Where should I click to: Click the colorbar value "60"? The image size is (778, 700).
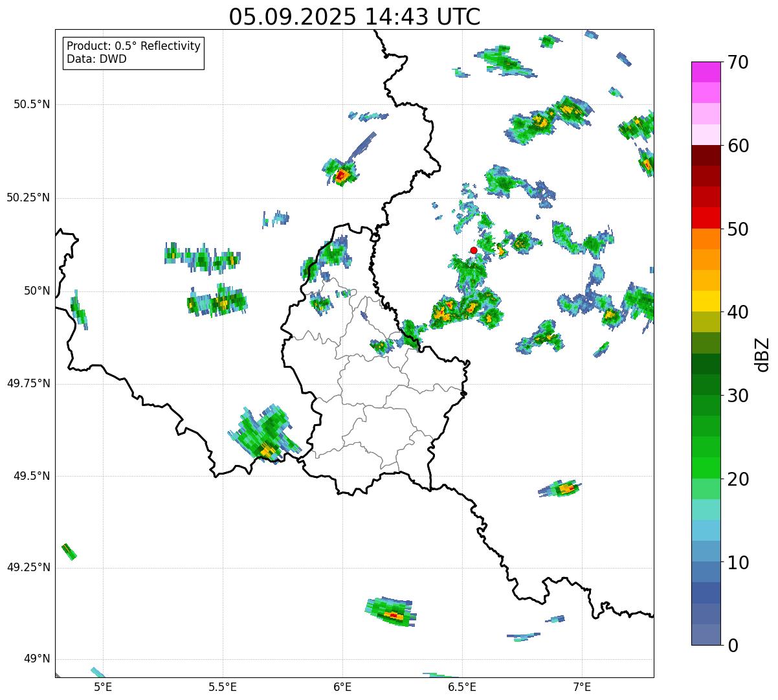pyautogui.click(x=738, y=146)
